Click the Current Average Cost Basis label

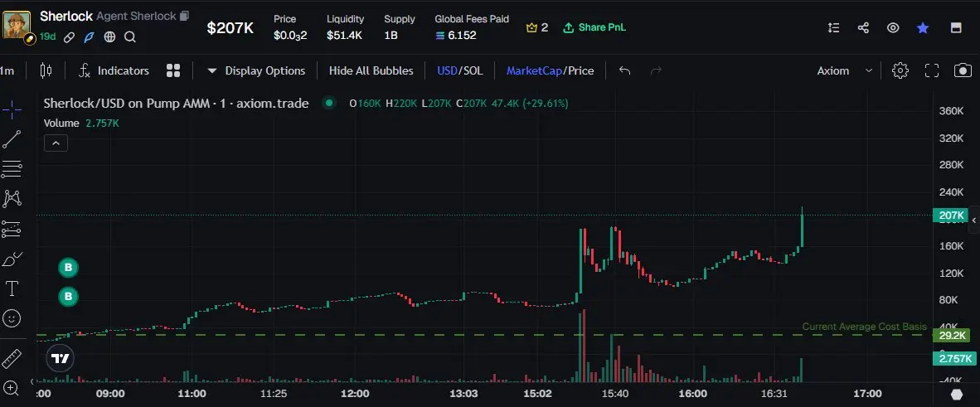pos(865,327)
